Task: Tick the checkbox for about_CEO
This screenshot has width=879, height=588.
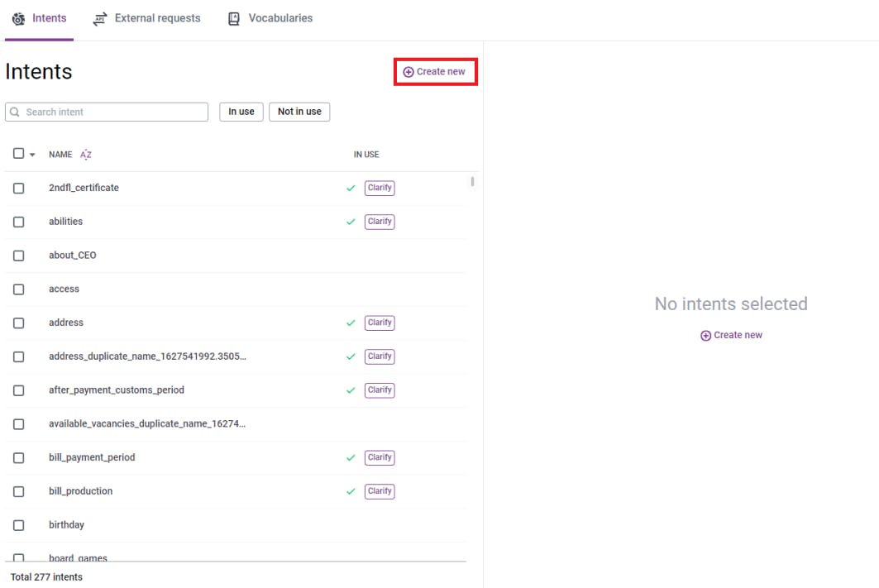Action: pyautogui.click(x=18, y=256)
